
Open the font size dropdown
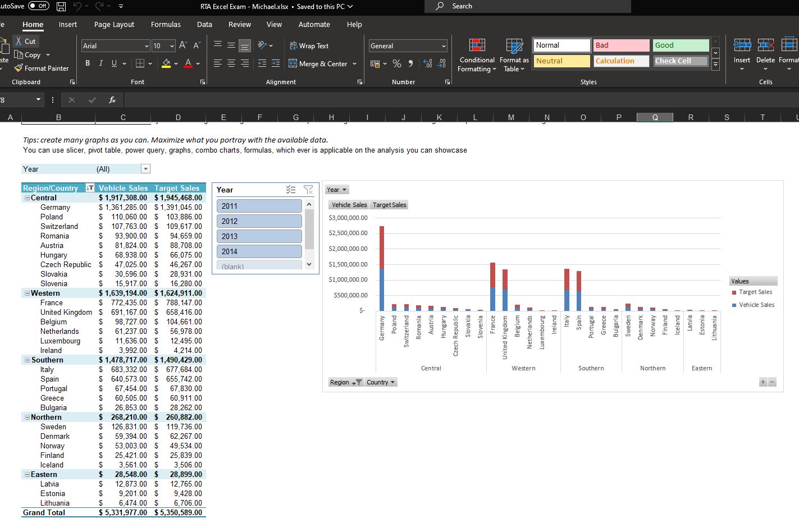coord(172,46)
